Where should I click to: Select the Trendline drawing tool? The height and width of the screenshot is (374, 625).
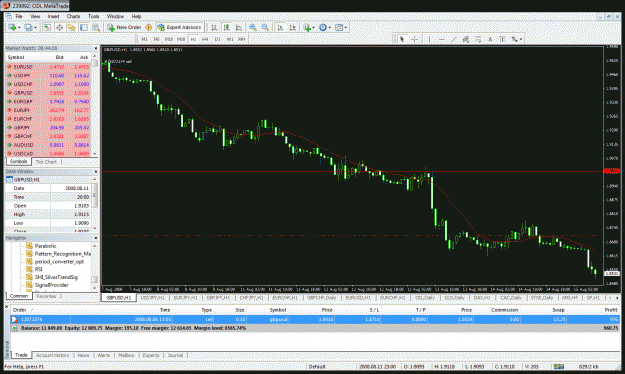coord(453,39)
